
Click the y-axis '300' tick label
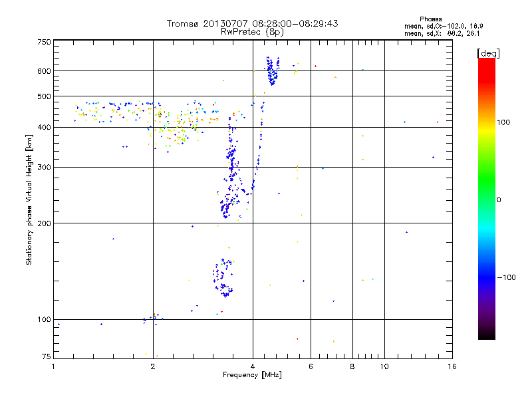pyautogui.click(x=44, y=168)
